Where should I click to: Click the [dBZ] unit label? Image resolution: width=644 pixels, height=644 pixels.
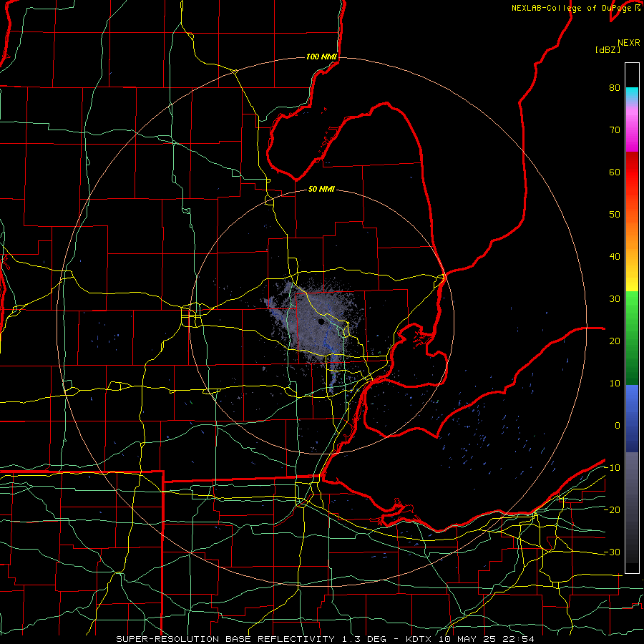[608, 49]
